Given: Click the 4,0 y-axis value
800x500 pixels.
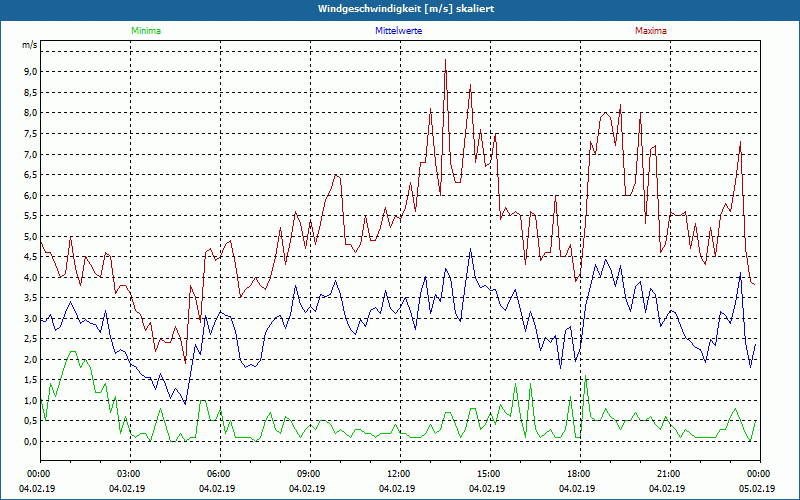Looking at the screenshot, I should 31,278.
